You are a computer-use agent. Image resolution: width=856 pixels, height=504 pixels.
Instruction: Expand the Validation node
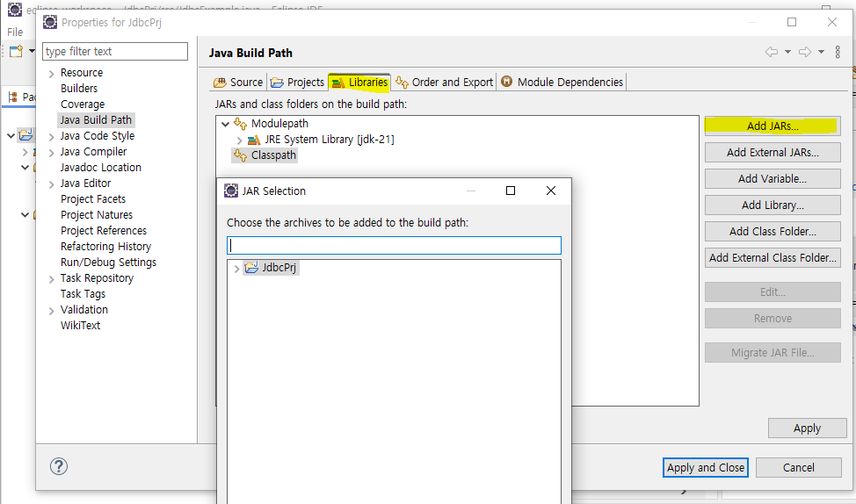click(51, 311)
